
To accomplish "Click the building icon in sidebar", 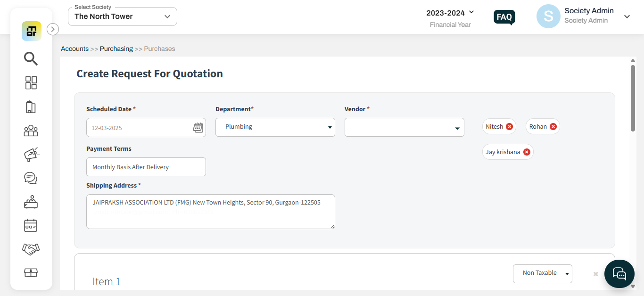I will click(x=31, y=107).
